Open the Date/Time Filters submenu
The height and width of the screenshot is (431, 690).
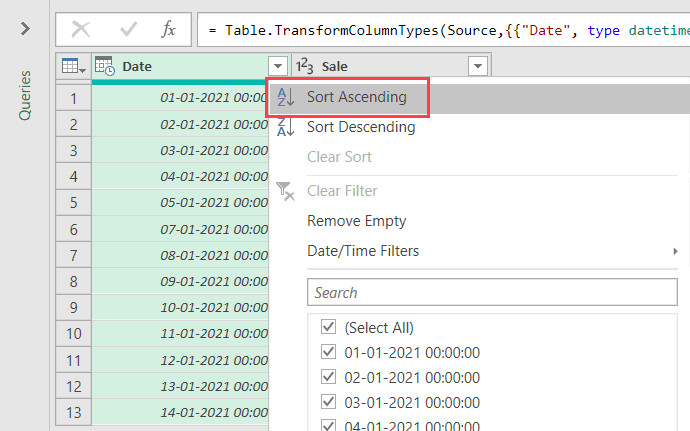(363, 251)
